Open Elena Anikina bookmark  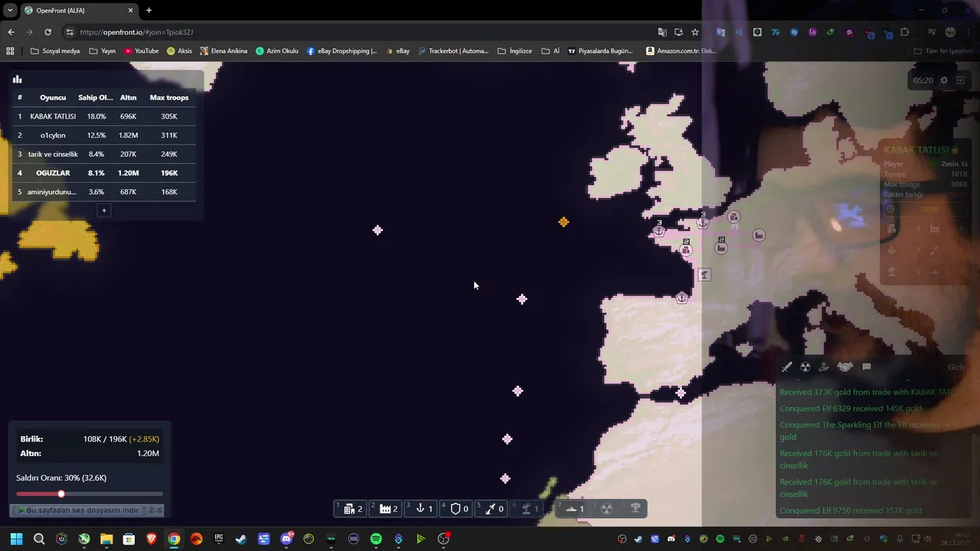[224, 51]
